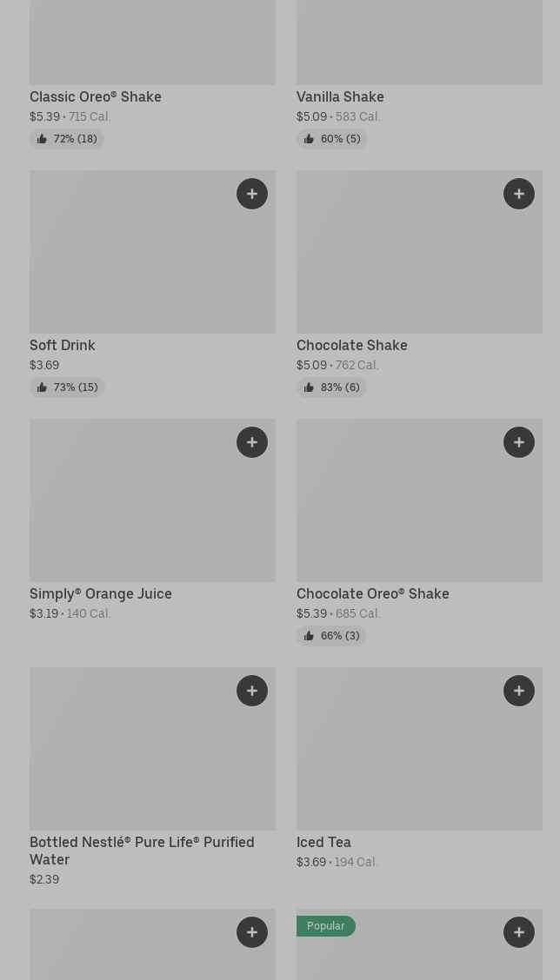560x980 pixels.
Task: Click plus button on bottom-left item card
Action: tap(252, 932)
